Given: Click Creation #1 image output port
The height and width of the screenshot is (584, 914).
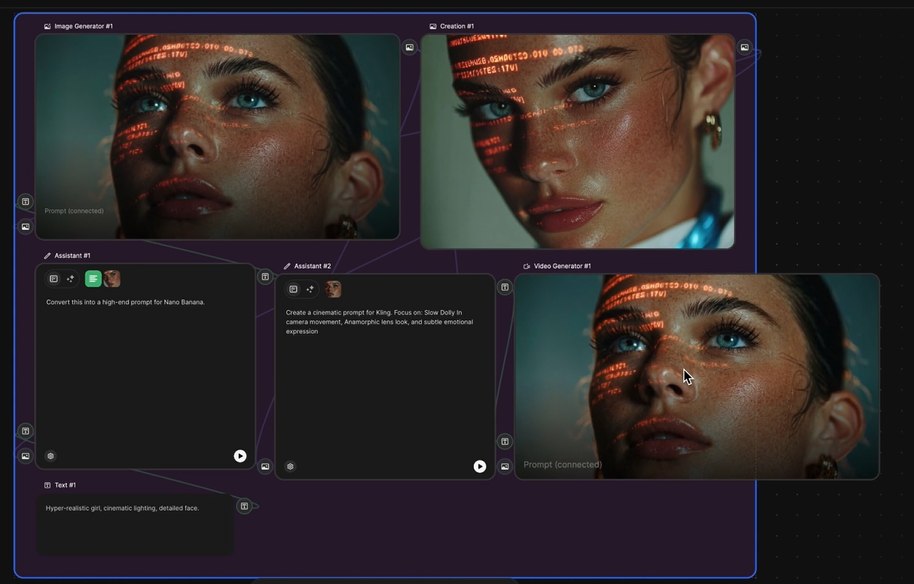Looking at the screenshot, I should pyautogui.click(x=744, y=47).
